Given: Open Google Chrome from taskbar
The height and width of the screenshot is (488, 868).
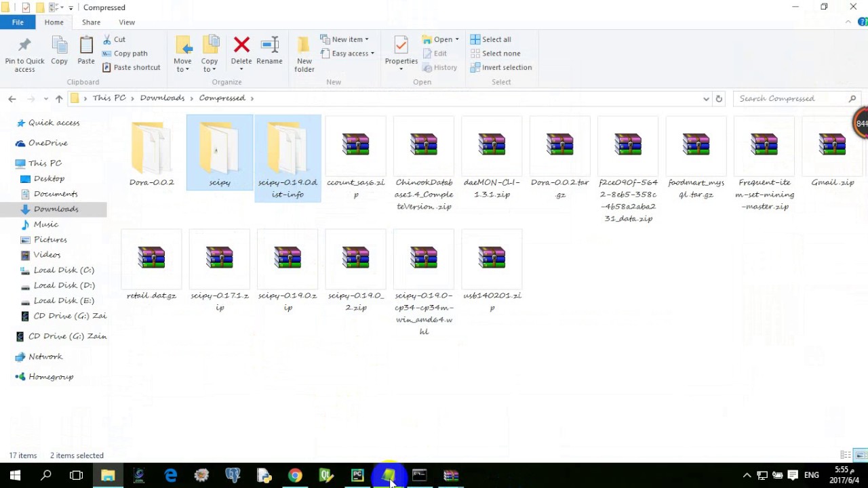Looking at the screenshot, I should point(295,475).
